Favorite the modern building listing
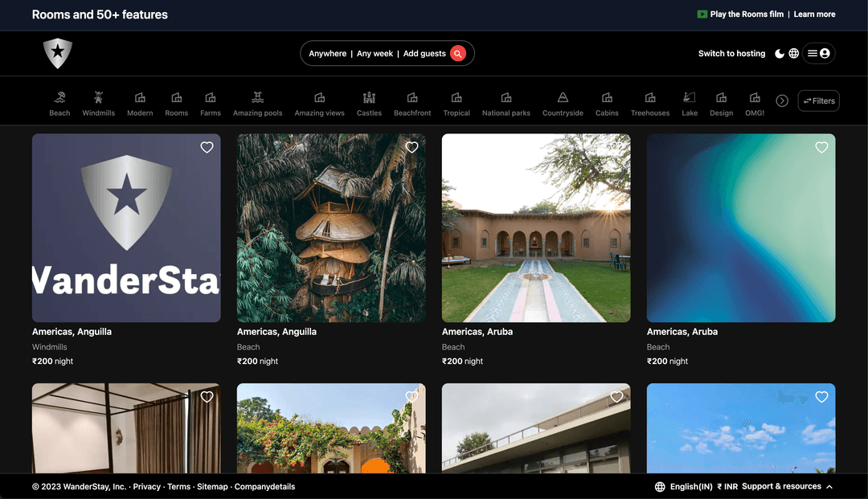This screenshot has height=499, width=868. 616,397
